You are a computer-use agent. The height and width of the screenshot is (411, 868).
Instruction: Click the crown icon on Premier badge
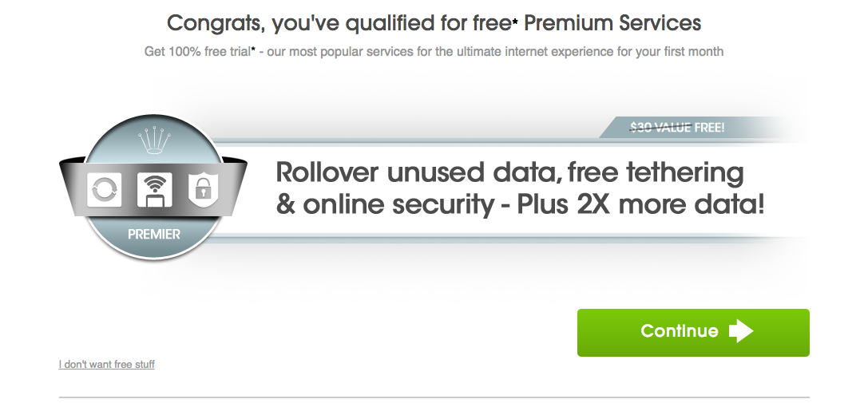point(154,141)
